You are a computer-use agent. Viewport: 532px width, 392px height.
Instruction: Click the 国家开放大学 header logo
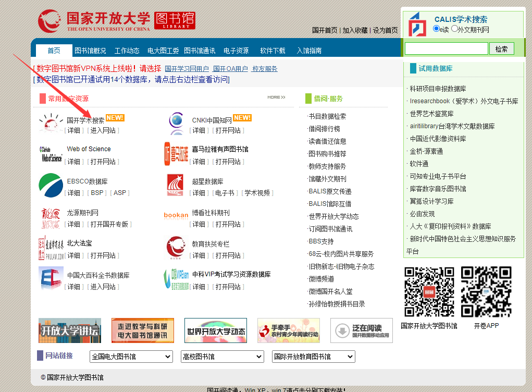coord(94,21)
